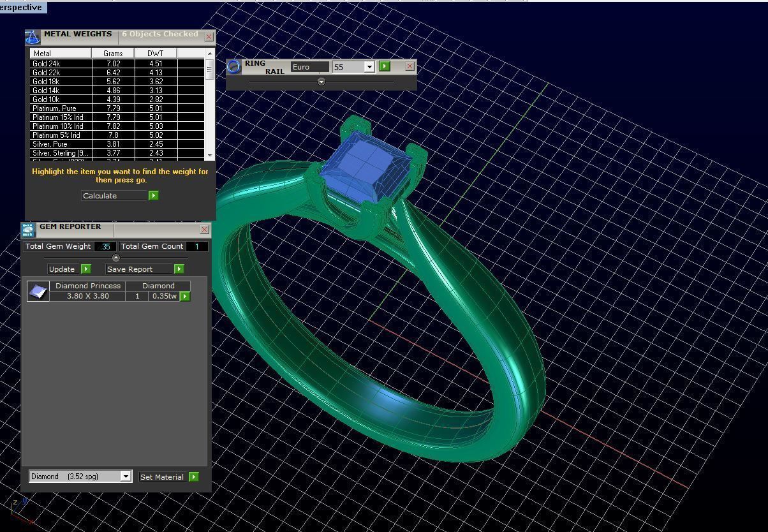Screen dimensions: 768x532
Task: Select the Gold 18k row
Action: point(117,82)
